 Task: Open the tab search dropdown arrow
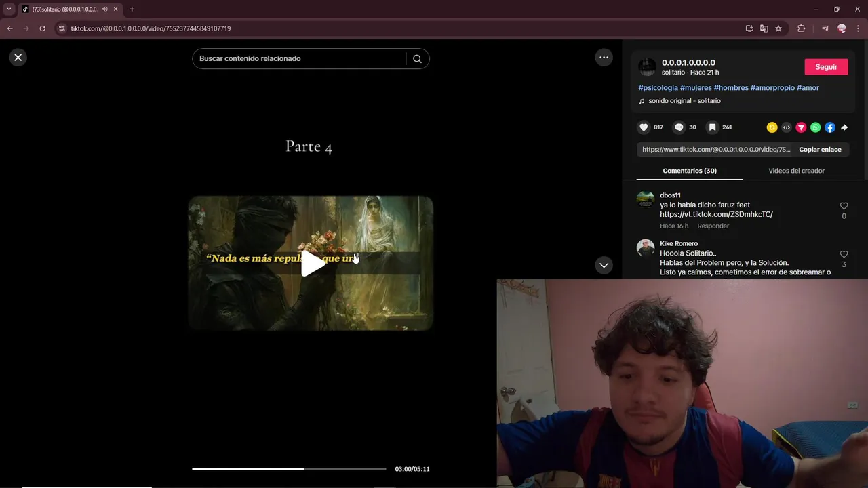[9, 9]
